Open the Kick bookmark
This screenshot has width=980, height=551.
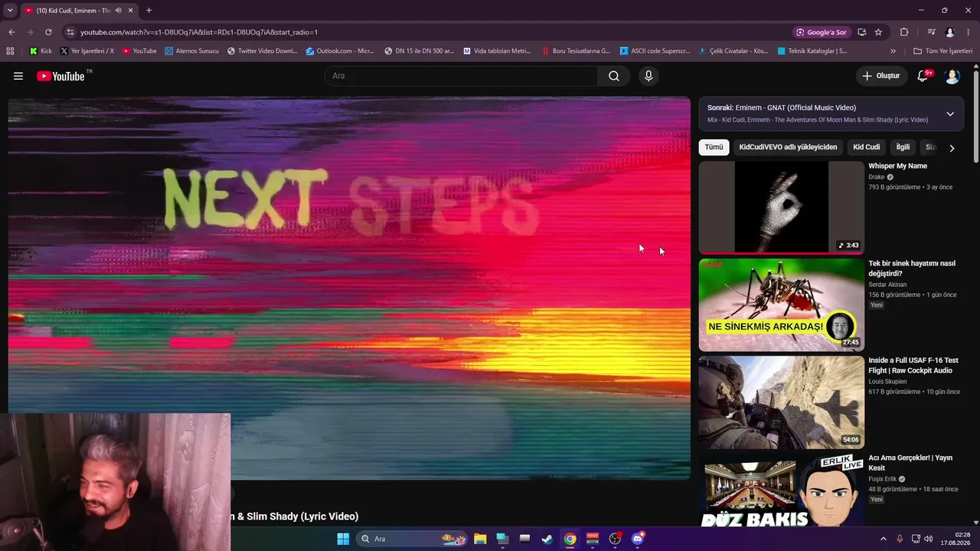41,51
